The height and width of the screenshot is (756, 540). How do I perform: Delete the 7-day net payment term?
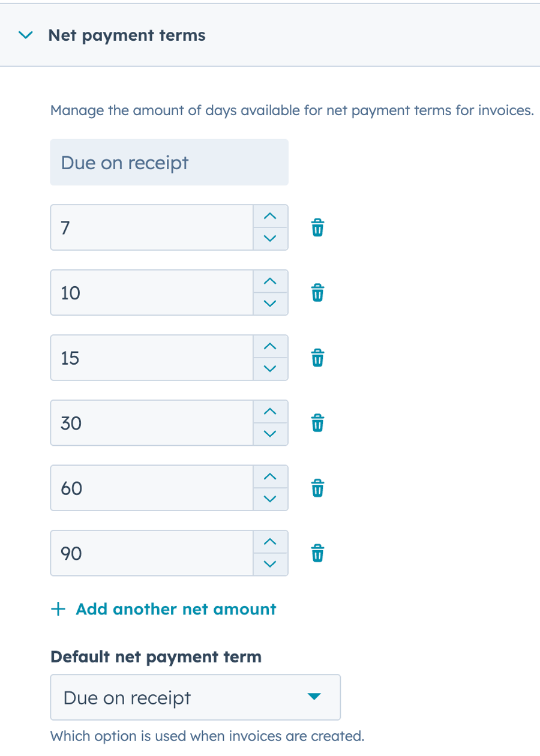click(x=317, y=227)
